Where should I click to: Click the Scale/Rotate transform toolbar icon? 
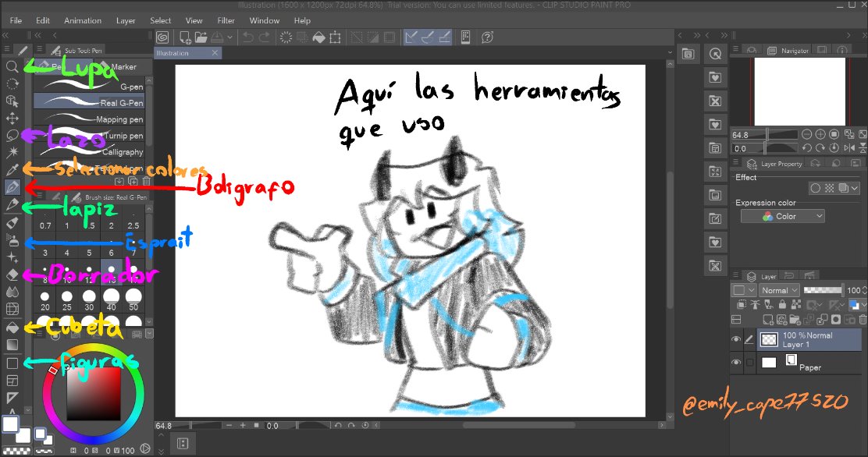pyautogui.click(x=335, y=37)
